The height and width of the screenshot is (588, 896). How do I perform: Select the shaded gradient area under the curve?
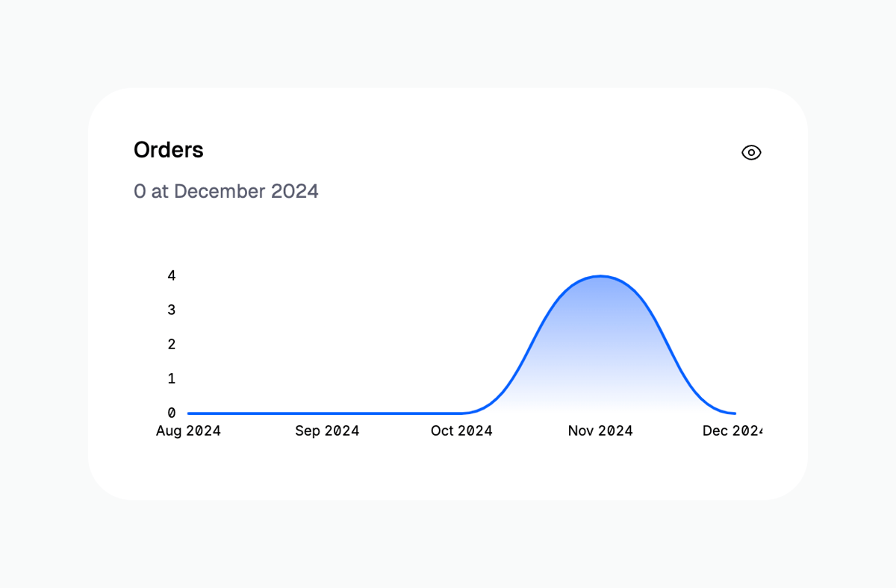[600, 351]
